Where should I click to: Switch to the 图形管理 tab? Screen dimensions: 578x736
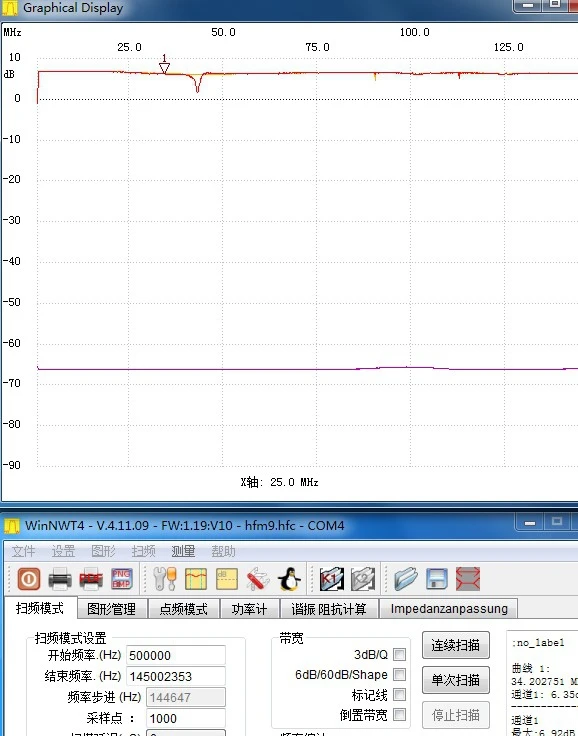pos(112,609)
